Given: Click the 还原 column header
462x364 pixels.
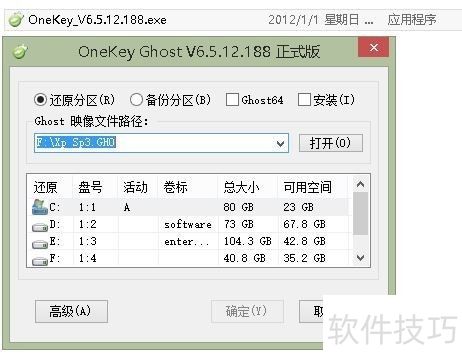Looking at the screenshot, I should [45, 187].
